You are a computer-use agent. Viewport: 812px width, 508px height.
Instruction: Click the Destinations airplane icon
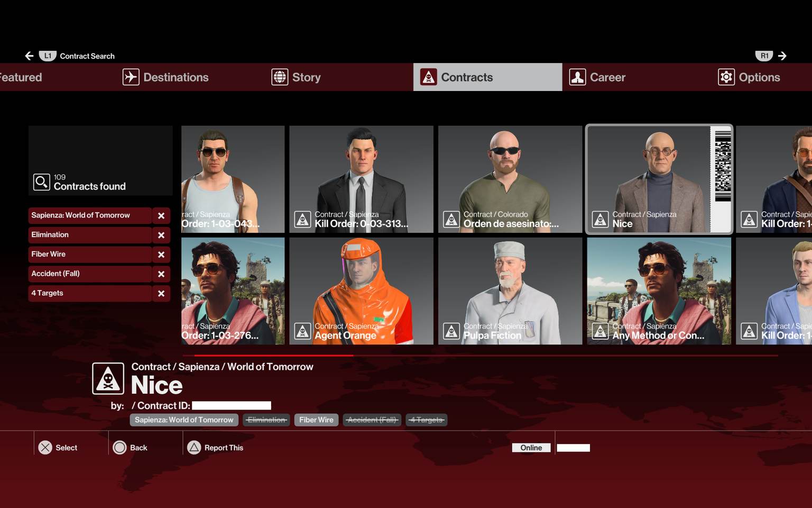click(131, 77)
